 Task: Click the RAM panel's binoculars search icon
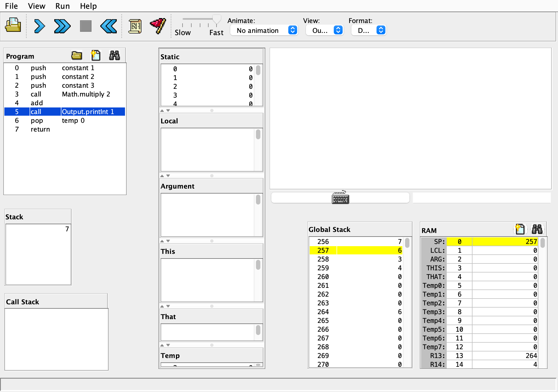click(x=537, y=229)
